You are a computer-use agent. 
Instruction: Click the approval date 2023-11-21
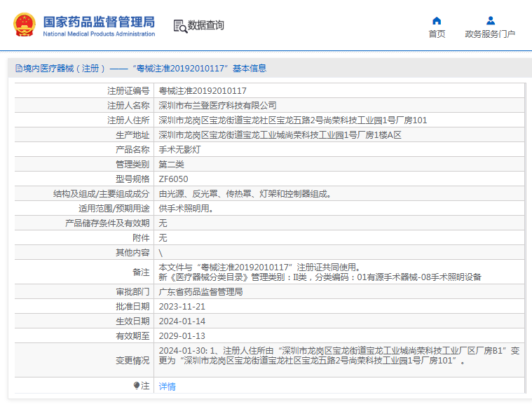(182, 307)
